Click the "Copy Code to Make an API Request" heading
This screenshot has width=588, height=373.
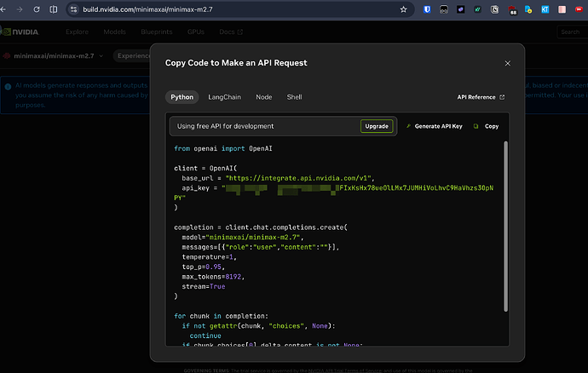coord(236,63)
